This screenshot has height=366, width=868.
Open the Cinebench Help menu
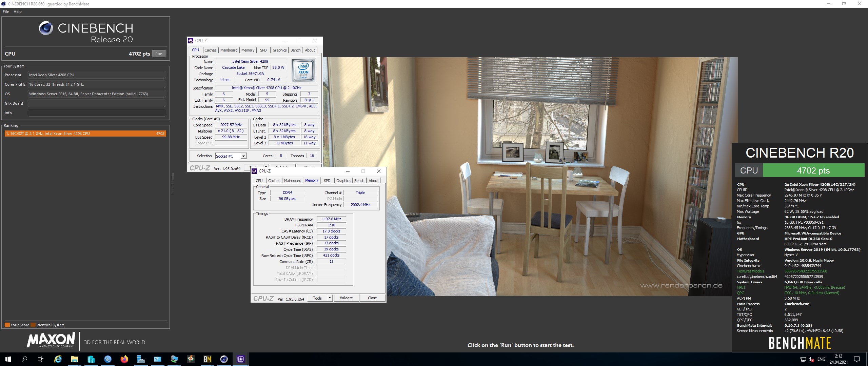pyautogui.click(x=18, y=12)
